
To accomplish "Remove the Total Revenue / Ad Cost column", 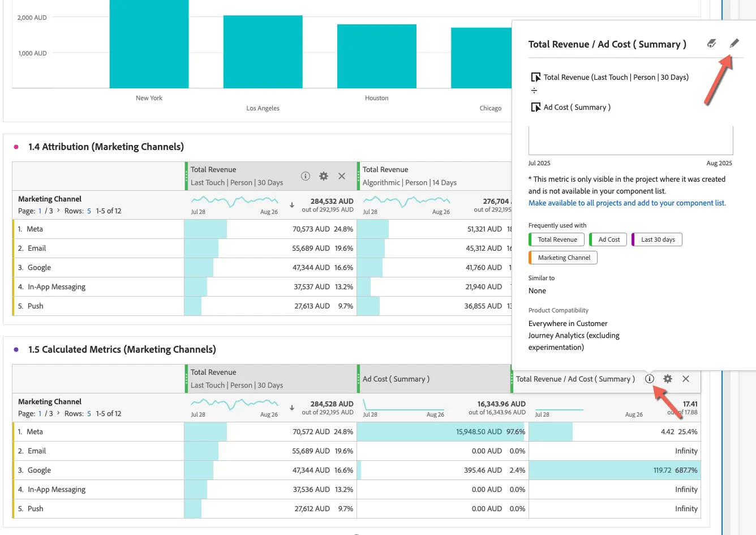I will click(686, 379).
